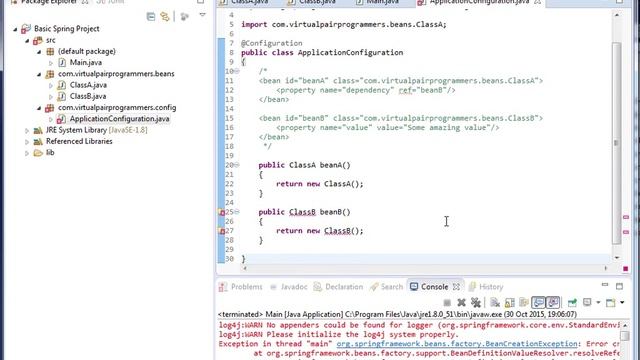The width and height of the screenshot is (640, 360).
Task: Click overview ruler red error square
Action: click(x=626, y=269)
